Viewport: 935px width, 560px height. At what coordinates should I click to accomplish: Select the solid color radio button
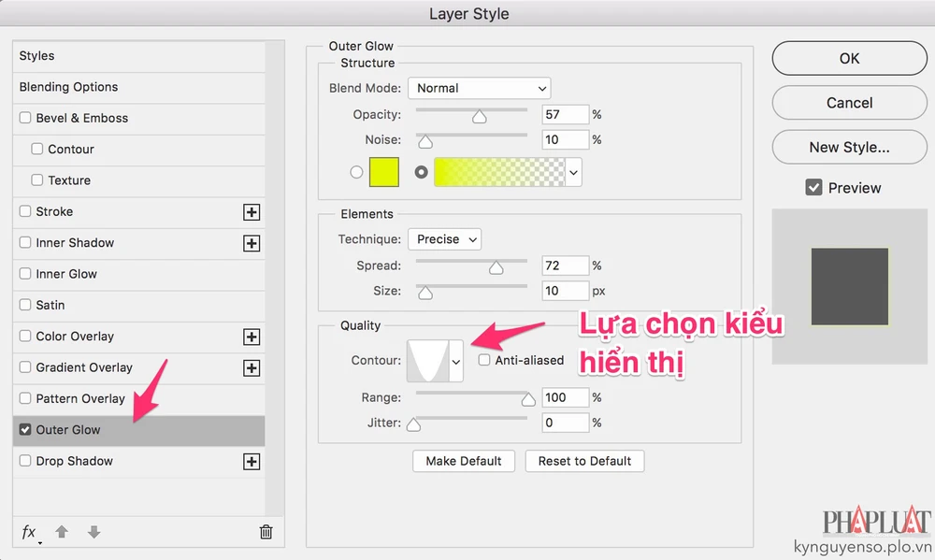[356, 172]
